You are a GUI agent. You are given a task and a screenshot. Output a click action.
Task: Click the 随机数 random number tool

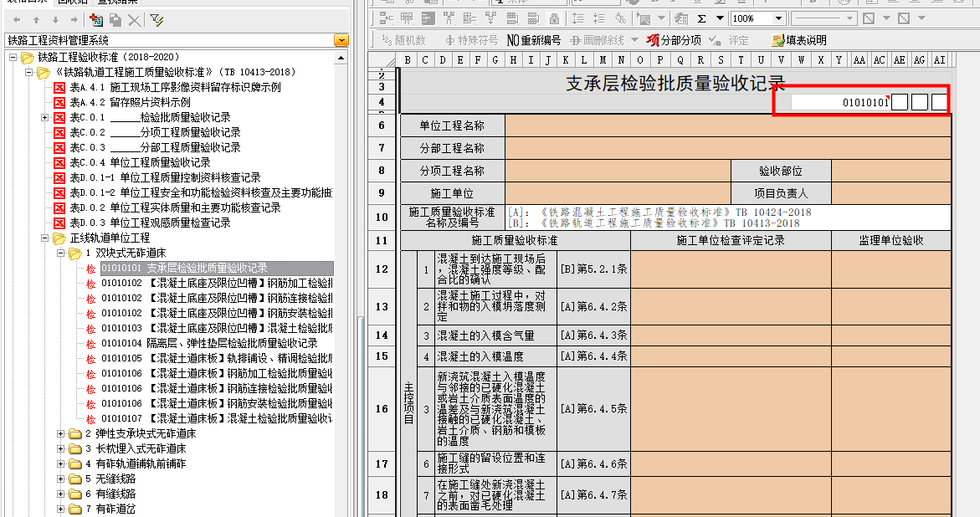[x=403, y=40]
